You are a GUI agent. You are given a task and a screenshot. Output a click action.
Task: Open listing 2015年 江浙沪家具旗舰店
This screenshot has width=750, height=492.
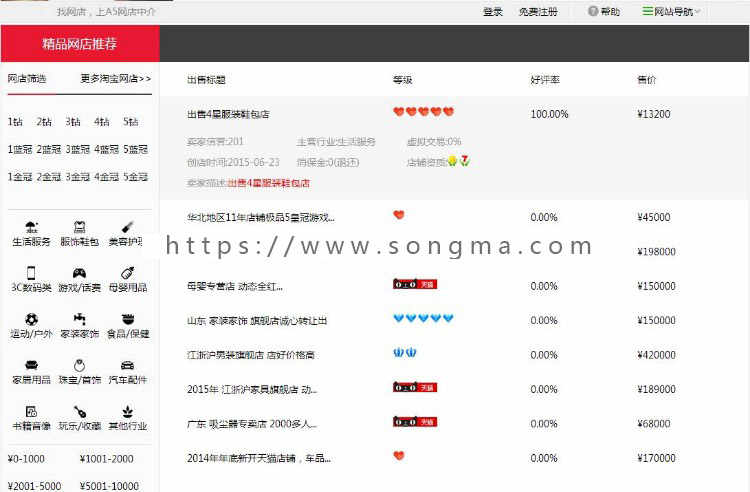[252, 390]
